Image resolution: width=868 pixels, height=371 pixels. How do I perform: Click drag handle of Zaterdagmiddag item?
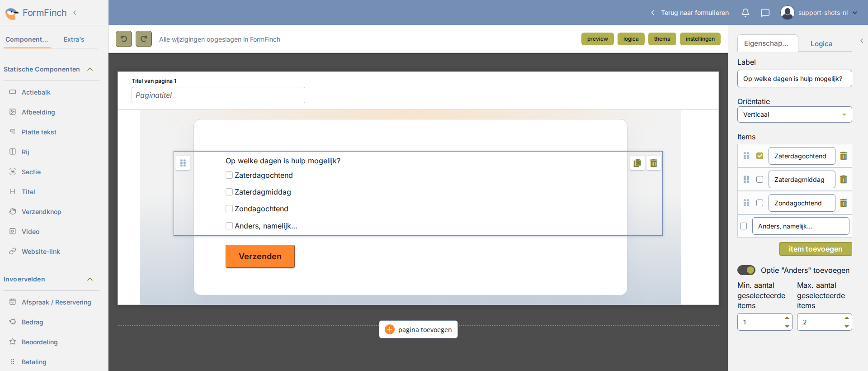(x=746, y=180)
